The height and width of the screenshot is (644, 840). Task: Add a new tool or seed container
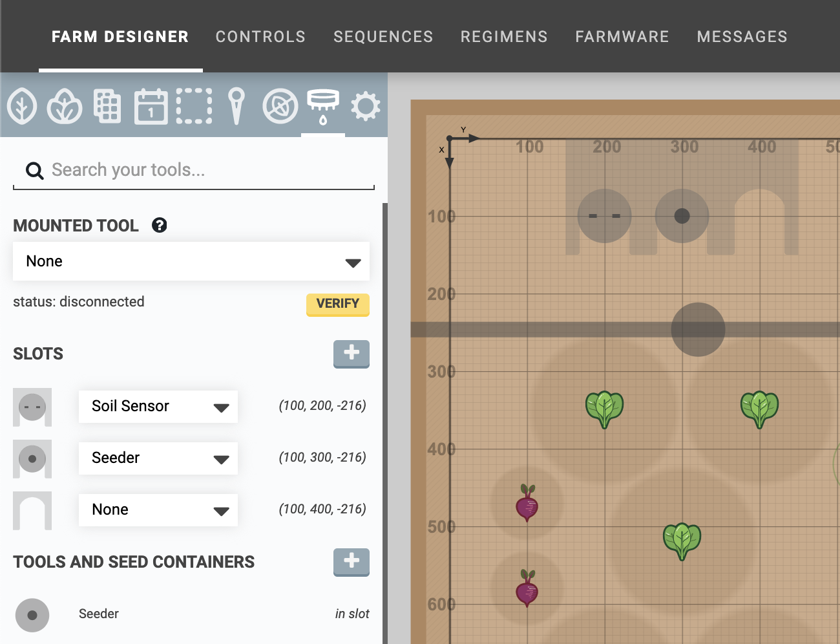[x=351, y=561]
